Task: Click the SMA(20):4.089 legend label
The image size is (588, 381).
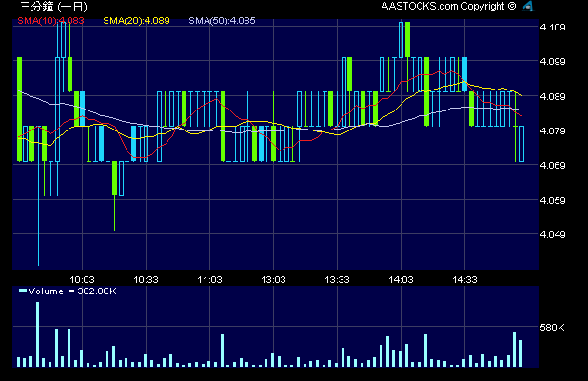Action: tap(136, 21)
